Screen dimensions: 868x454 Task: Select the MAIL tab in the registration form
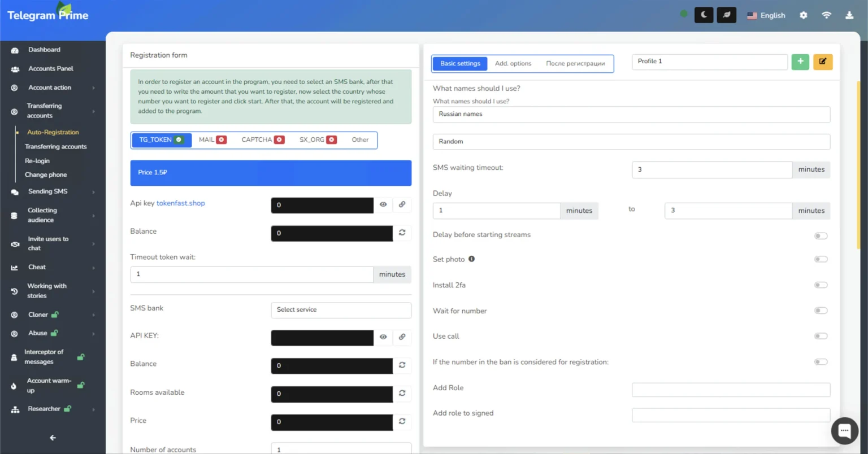(212, 139)
